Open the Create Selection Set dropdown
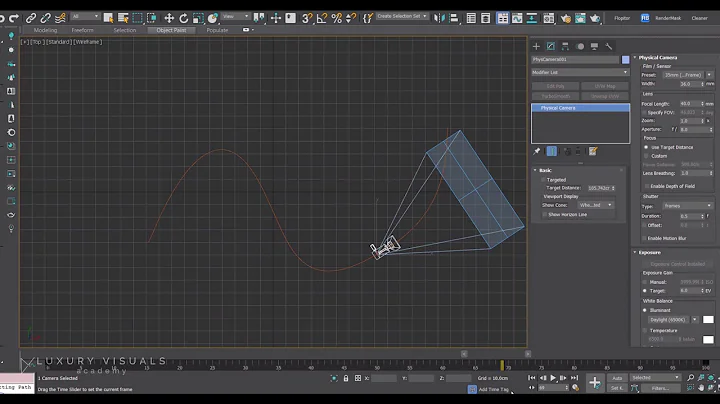 click(x=402, y=16)
